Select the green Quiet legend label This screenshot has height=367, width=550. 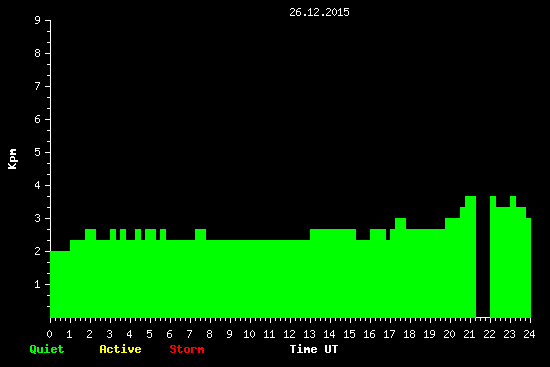(x=47, y=349)
